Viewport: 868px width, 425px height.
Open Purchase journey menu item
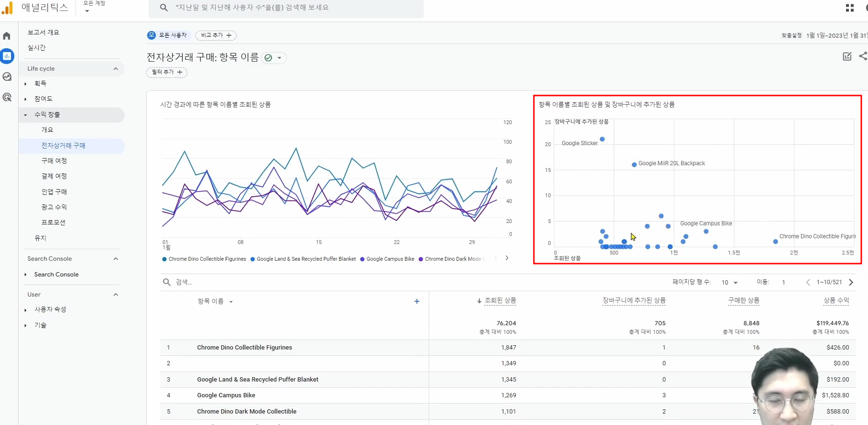coord(54,161)
